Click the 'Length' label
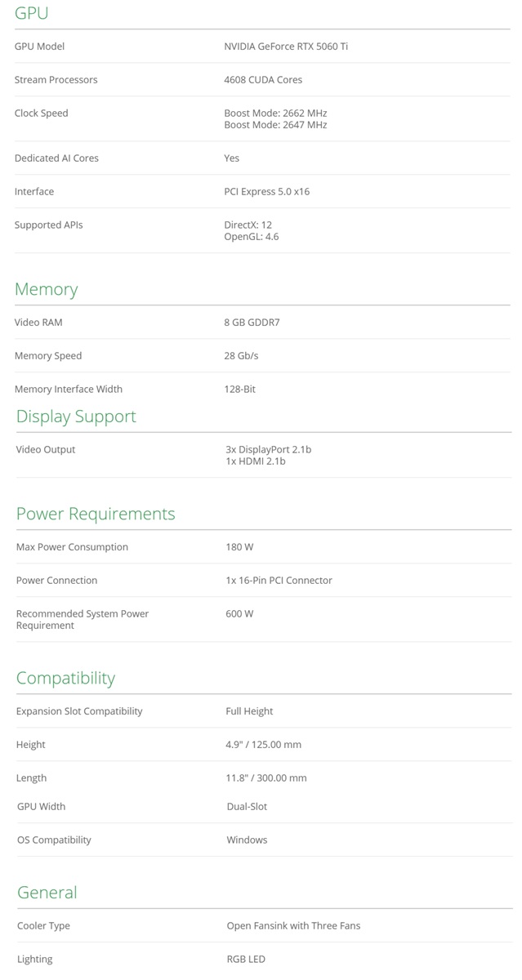 pos(31,778)
